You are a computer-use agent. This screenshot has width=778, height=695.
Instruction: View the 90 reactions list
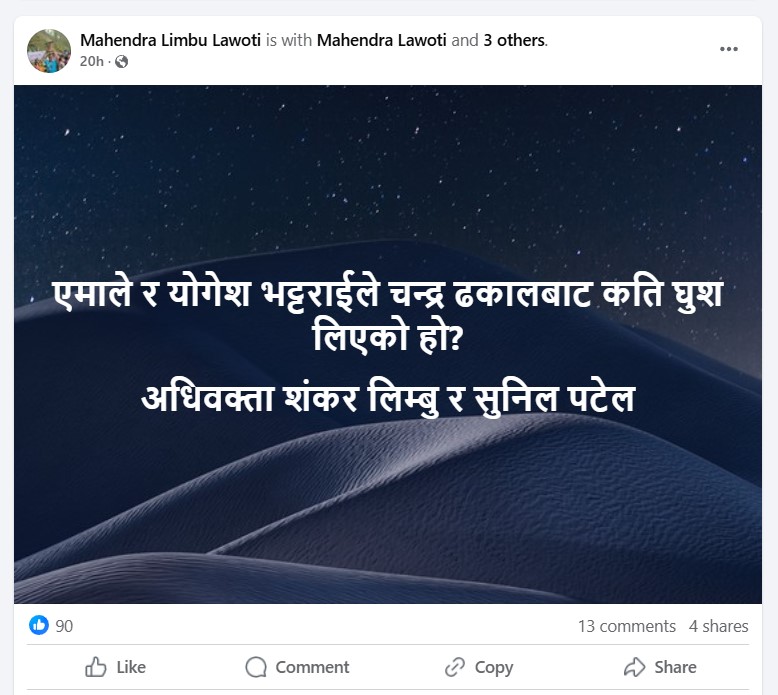64,626
